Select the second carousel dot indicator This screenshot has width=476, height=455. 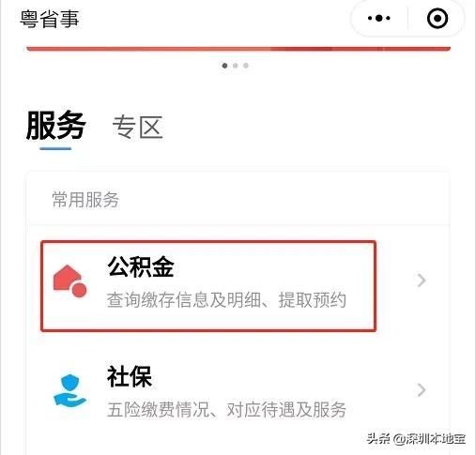click(236, 66)
